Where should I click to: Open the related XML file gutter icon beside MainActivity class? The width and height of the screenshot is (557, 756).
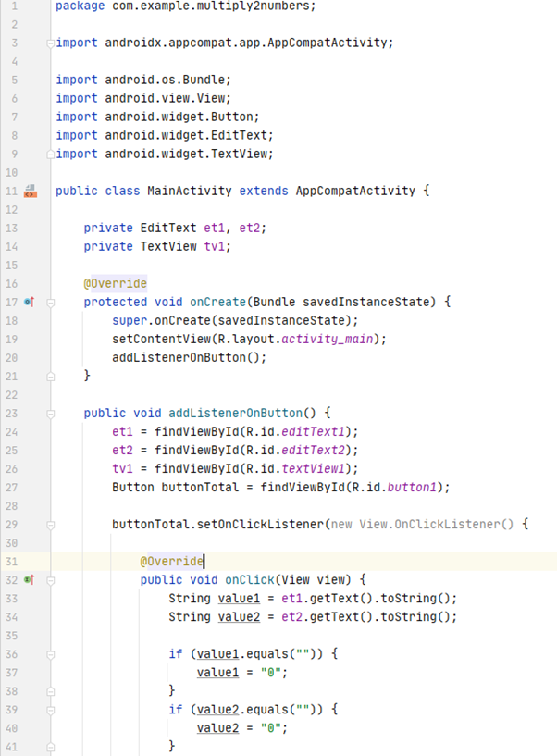pos(31,191)
